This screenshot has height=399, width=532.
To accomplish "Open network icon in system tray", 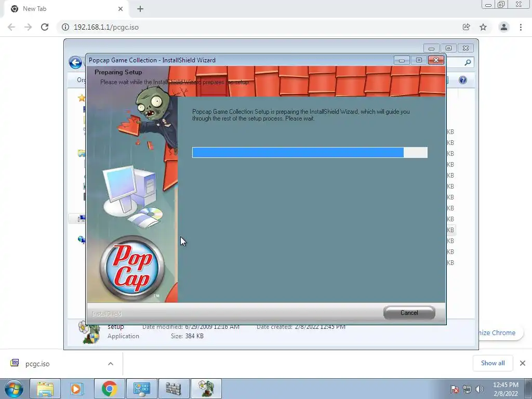I will point(467,389).
